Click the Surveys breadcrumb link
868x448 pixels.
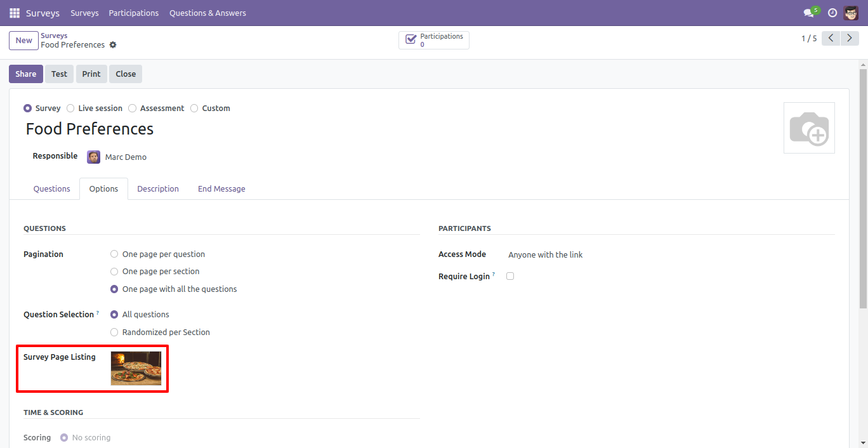point(54,36)
